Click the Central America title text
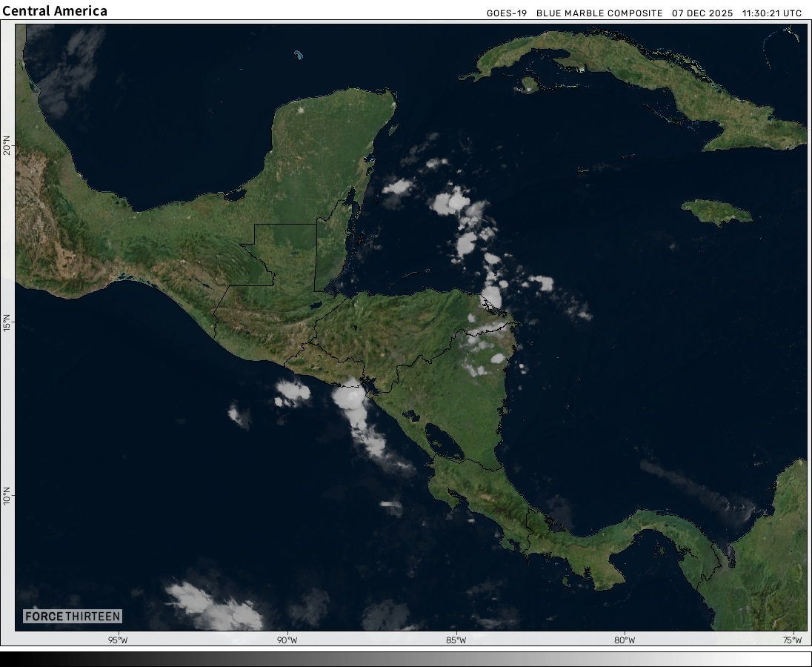The image size is (812, 667). coord(55,11)
